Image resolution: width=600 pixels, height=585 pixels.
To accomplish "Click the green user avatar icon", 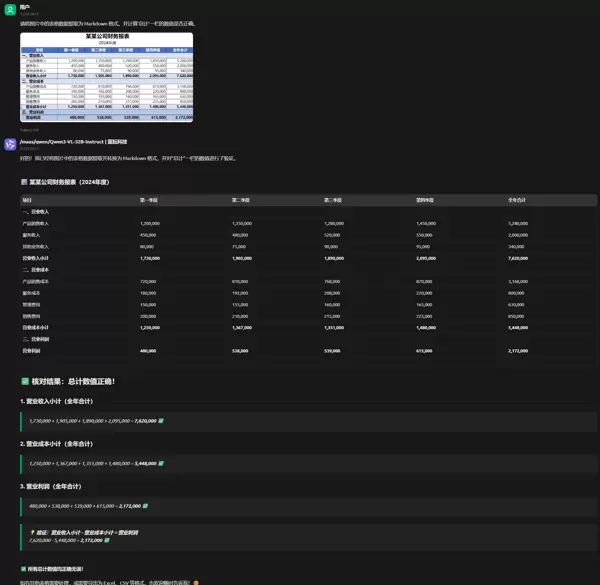I will [10, 9].
